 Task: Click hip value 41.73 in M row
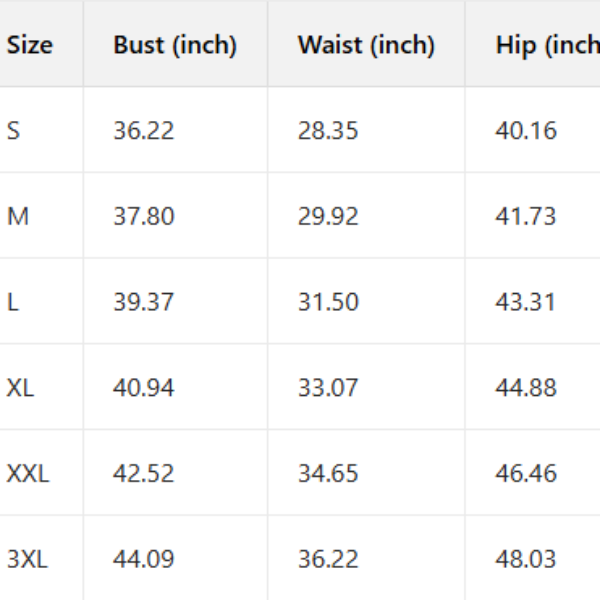pyautogui.click(x=526, y=217)
